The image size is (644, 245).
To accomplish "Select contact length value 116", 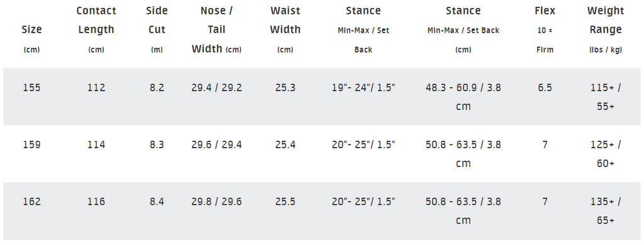I will pos(96,202).
